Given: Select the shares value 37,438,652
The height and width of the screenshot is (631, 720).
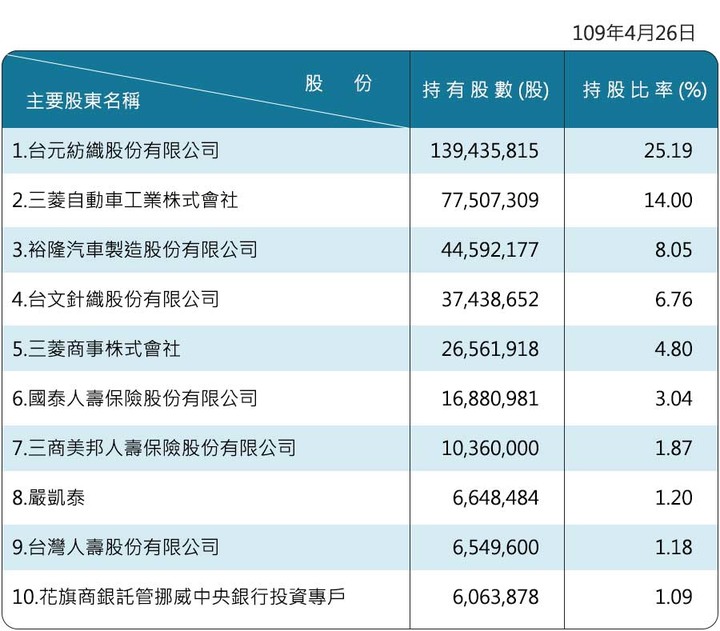Looking at the screenshot, I should (x=490, y=300).
